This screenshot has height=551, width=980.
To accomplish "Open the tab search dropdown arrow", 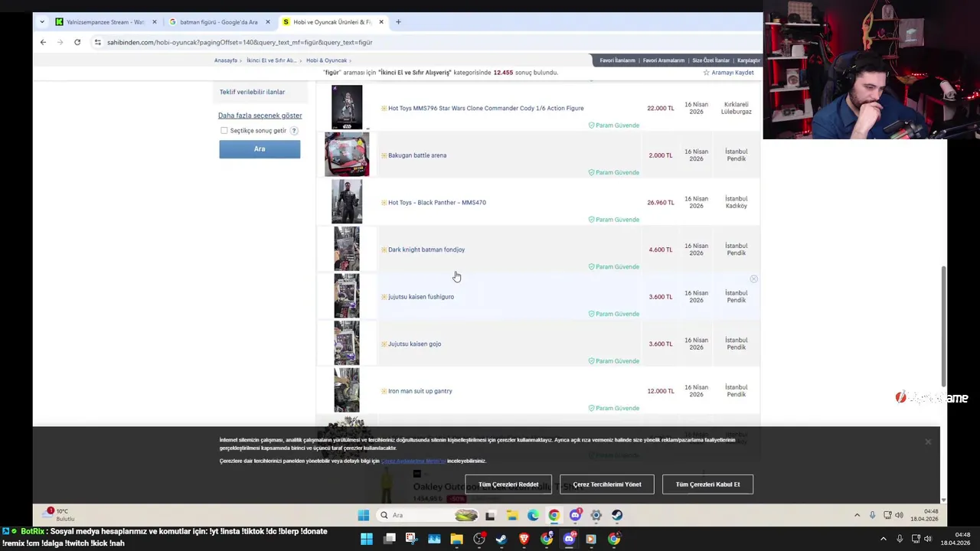I will coord(41,22).
